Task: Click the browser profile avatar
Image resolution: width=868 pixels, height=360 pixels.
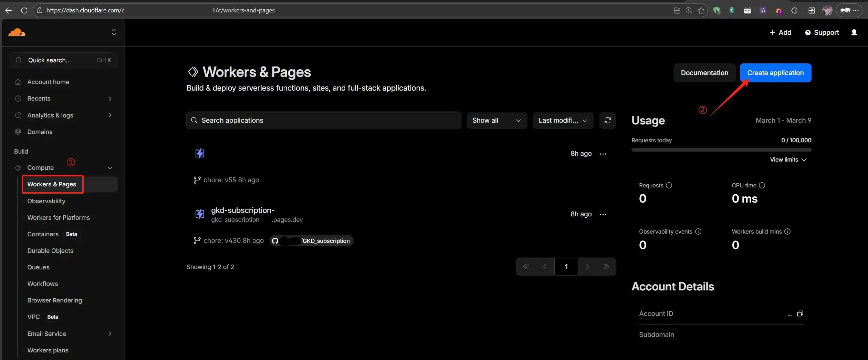Action: 827,10
